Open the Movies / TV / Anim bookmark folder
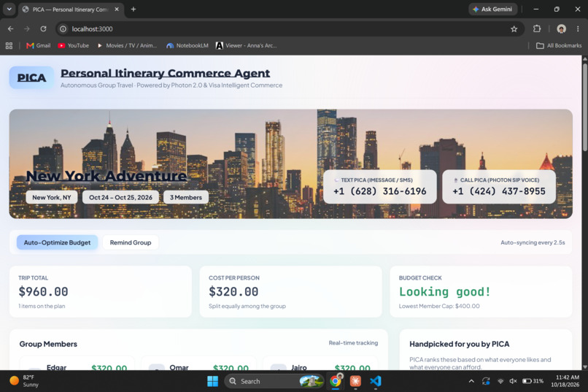 tap(127, 46)
